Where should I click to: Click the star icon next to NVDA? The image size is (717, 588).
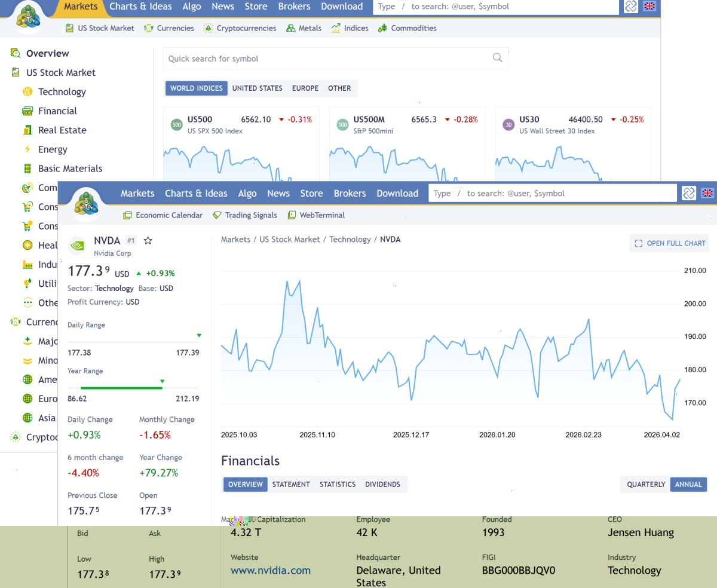pos(148,240)
